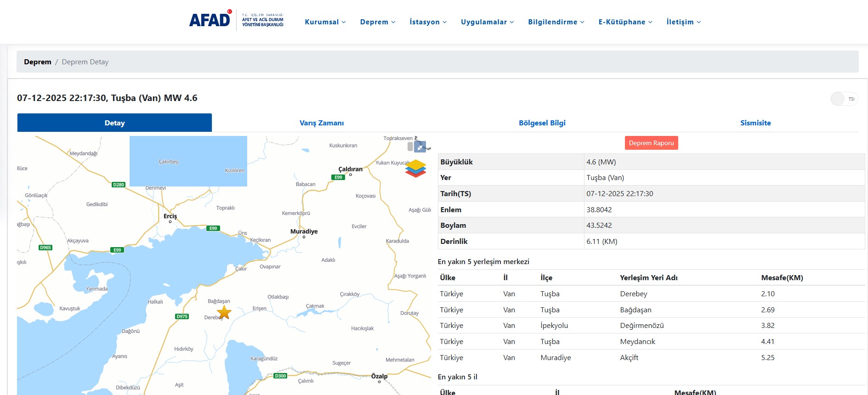868x395 pixels.
Task: Switch to the Varış Zamanı tab
Action: coord(322,123)
